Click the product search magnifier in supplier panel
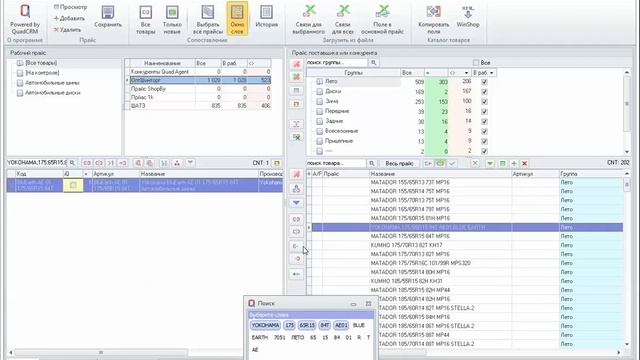Image resolution: width=640 pixels, height=360 pixels. click(x=372, y=163)
